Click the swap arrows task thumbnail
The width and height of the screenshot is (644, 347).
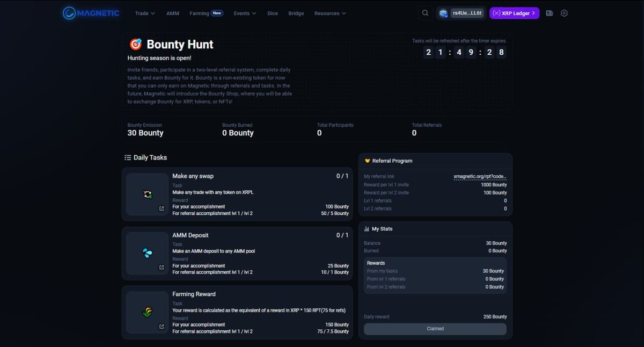147,194
